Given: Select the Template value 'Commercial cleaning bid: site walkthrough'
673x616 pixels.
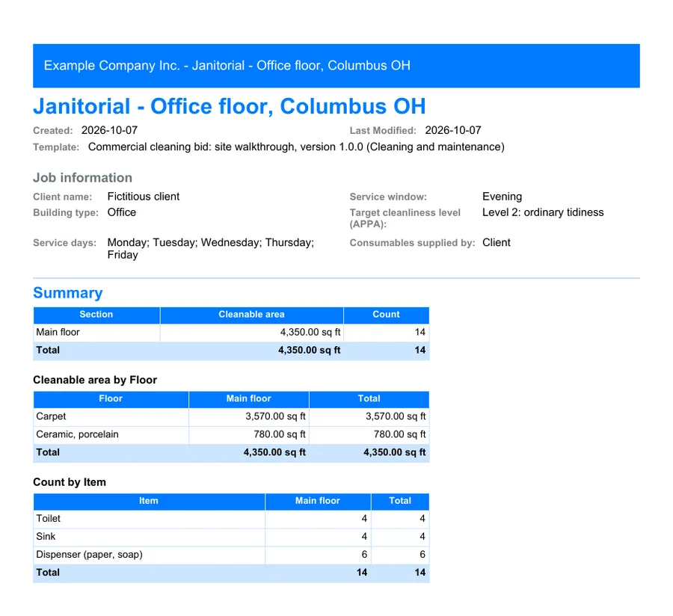Looking at the screenshot, I should click(191, 147).
